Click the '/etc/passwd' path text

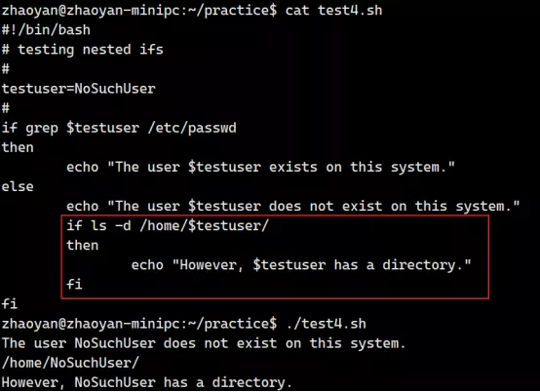click(x=192, y=128)
